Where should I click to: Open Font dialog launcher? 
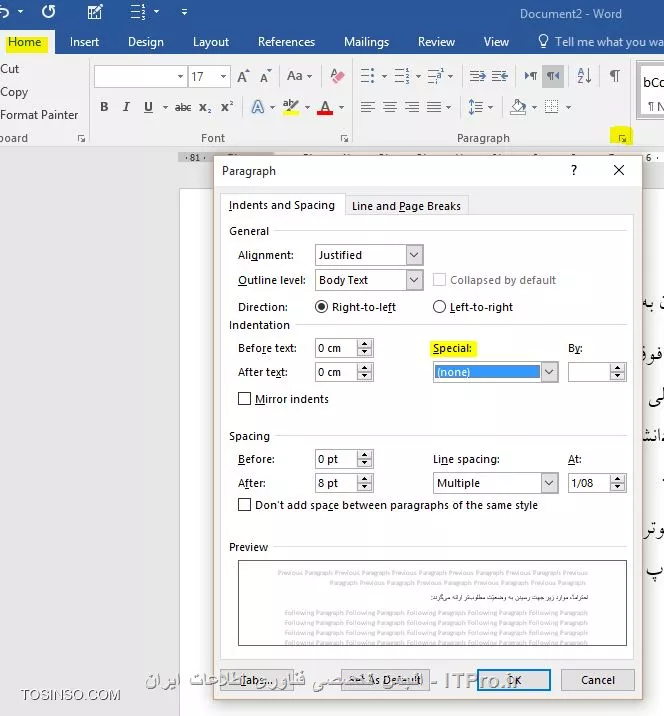click(x=344, y=138)
